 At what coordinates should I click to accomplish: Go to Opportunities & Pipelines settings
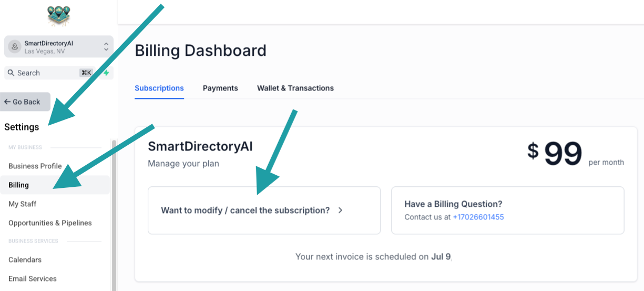(x=50, y=223)
